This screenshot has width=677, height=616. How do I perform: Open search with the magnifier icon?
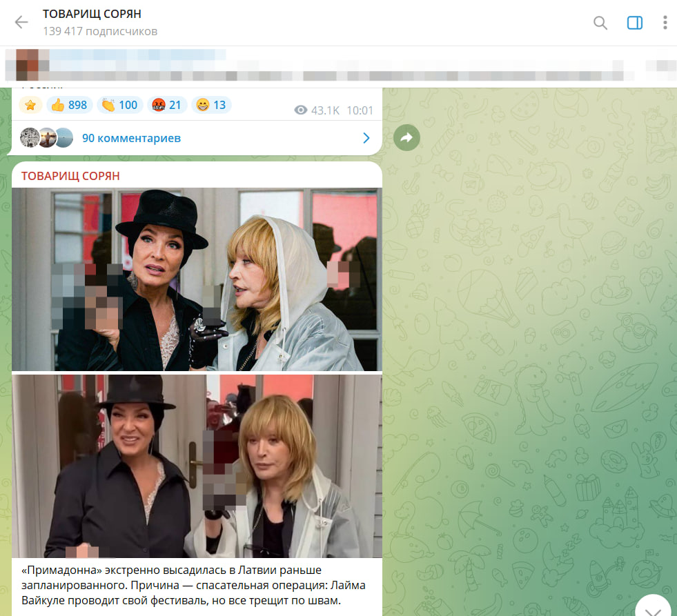pyautogui.click(x=600, y=23)
